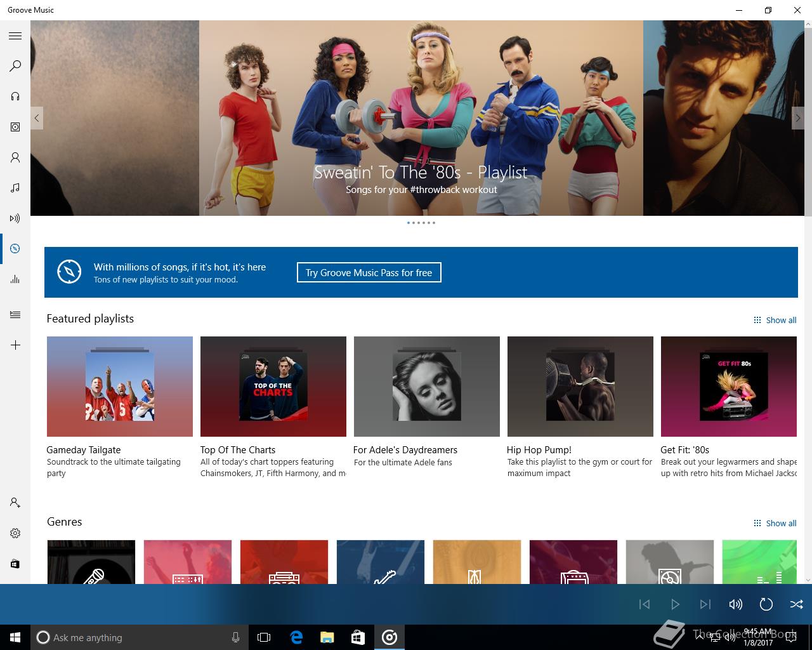Open the Store bag icon in the sidebar
This screenshot has height=650, width=812.
(x=15, y=564)
